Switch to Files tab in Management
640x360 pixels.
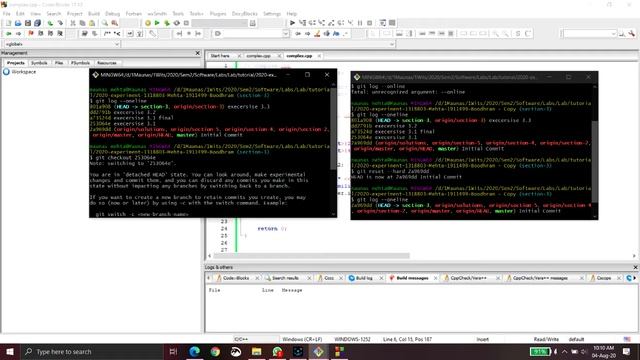click(x=59, y=63)
